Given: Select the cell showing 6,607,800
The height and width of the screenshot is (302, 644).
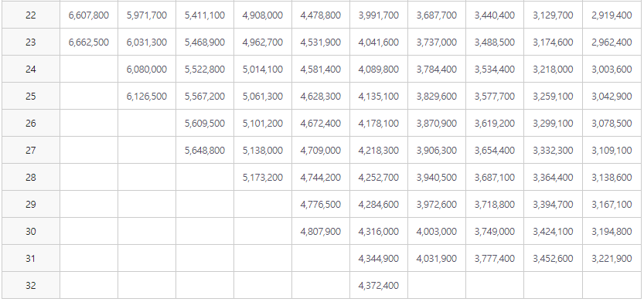Looking at the screenshot, I should click(89, 15).
